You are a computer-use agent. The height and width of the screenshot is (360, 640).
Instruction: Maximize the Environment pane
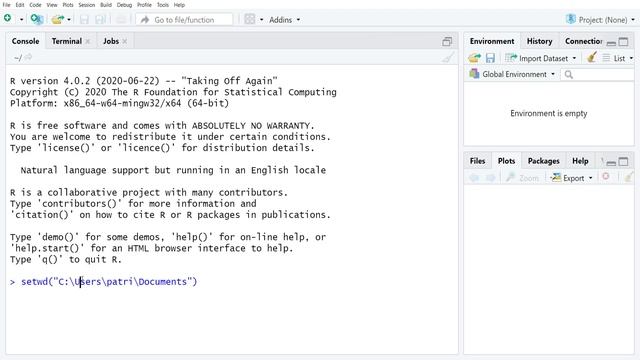click(623, 42)
